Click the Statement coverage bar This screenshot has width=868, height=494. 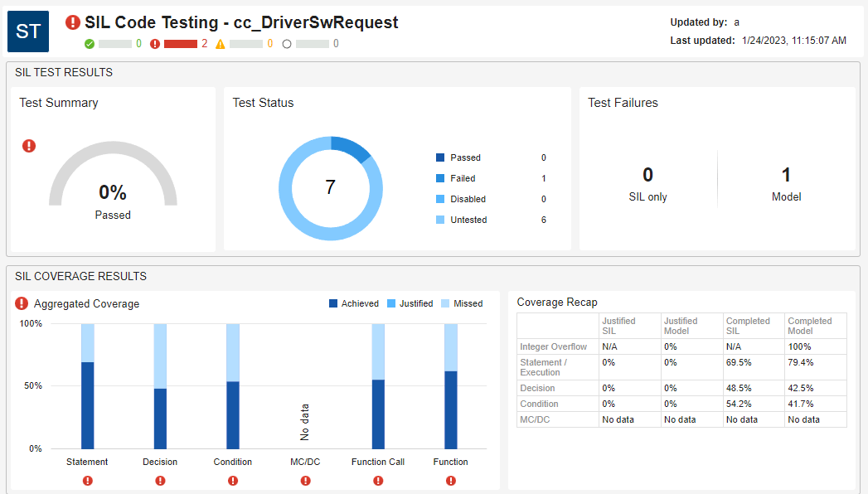click(x=88, y=386)
